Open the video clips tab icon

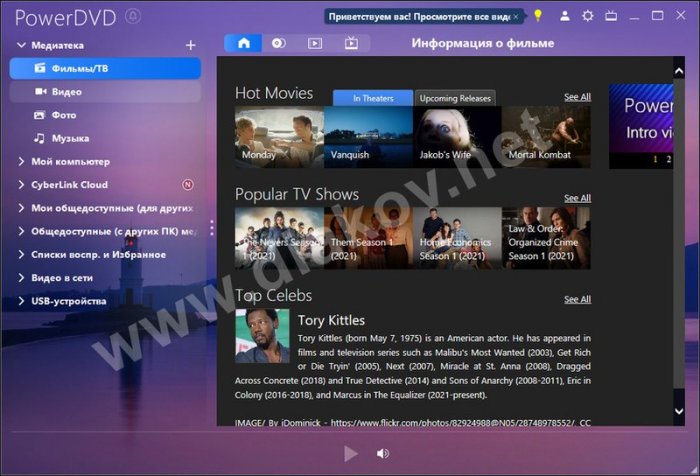pos(315,43)
